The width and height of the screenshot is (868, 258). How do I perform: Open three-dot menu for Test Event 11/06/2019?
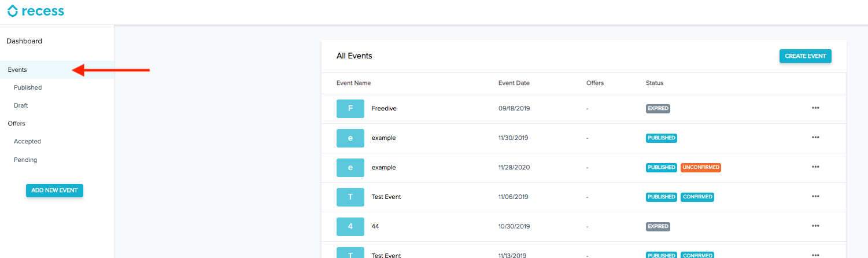coord(815,197)
